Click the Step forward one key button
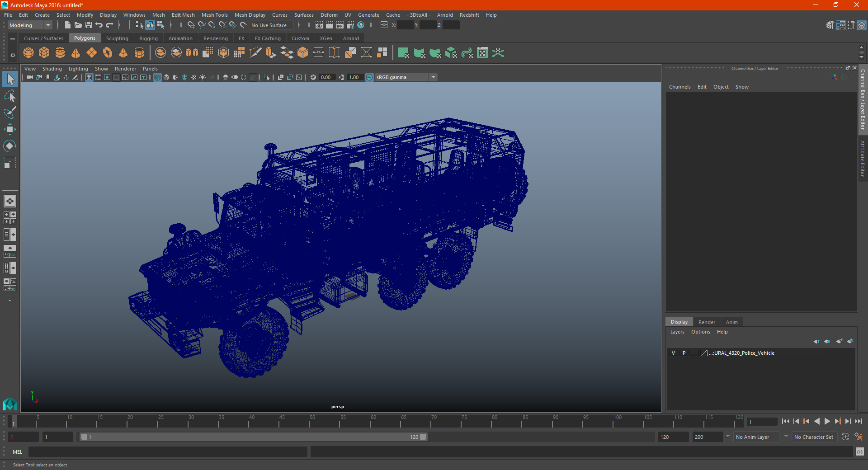Image resolution: width=868 pixels, height=470 pixels. 837,421
